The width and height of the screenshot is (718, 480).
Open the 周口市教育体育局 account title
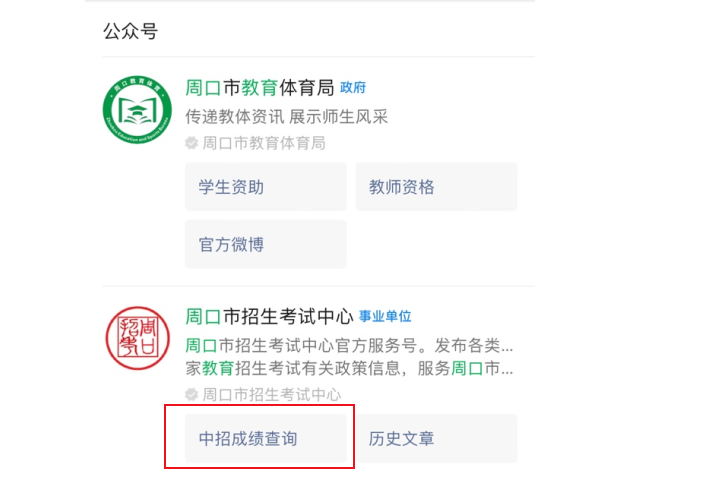point(260,88)
